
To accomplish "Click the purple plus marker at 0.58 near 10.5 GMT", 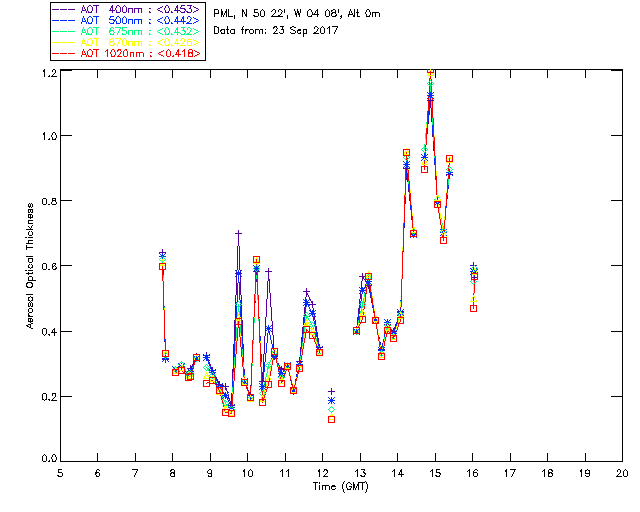I will coord(268,271).
